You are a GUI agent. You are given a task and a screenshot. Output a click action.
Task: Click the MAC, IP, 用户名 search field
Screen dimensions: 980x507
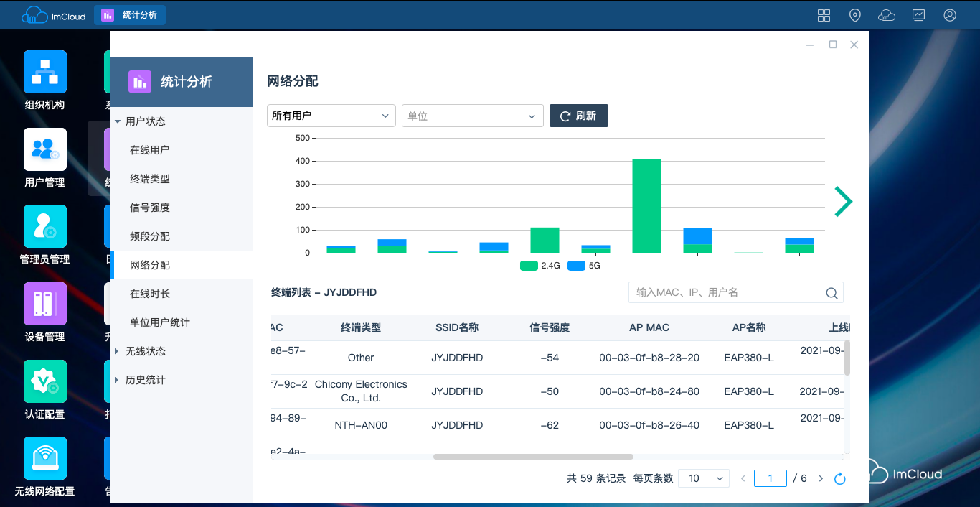(727, 292)
